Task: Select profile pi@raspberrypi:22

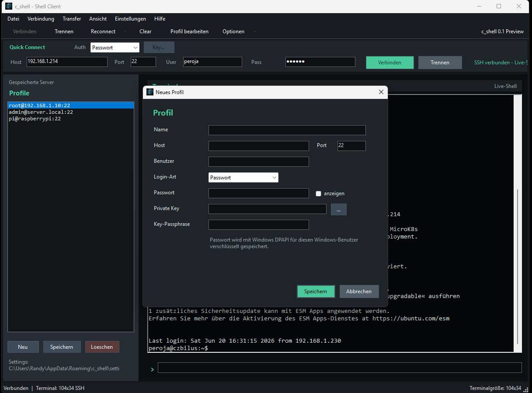Action: (x=71, y=119)
